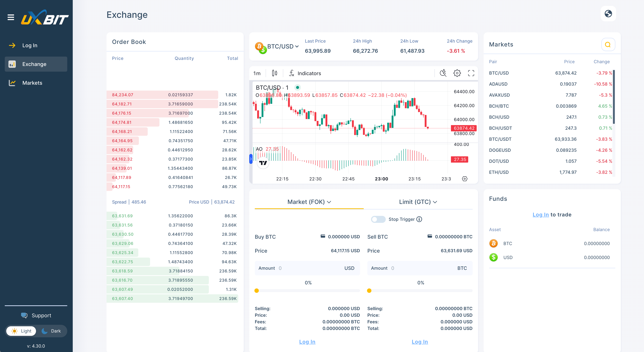Click the AO 27.35 indicator label
This screenshot has width=644, height=352.
[267, 149]
